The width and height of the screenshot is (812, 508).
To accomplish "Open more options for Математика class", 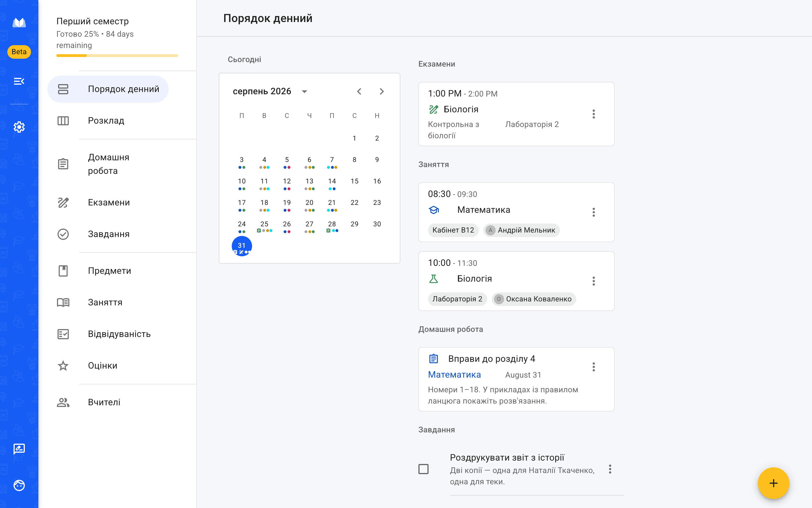I will (593, 212).
